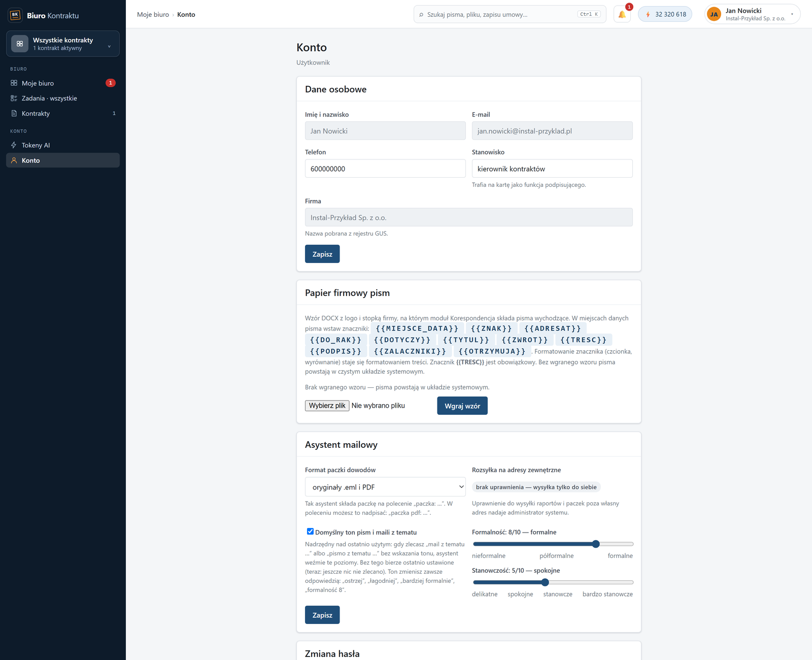Click the lightning token balance icon
The image size is (812, 660).
(x=648, y=14)
